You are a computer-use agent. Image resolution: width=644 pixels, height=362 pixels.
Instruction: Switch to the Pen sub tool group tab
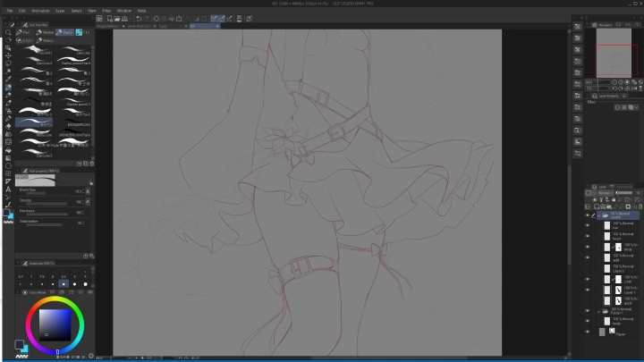point(24,32)
